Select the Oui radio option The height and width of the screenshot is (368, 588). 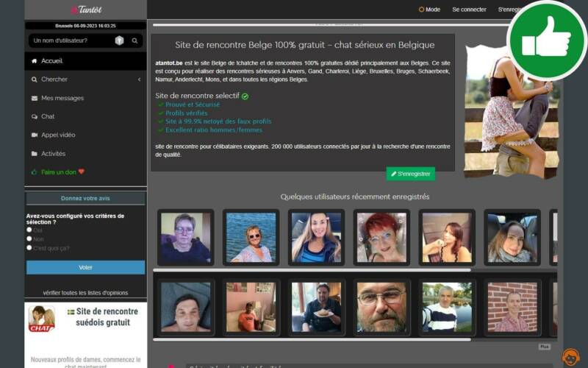[29, 230]
